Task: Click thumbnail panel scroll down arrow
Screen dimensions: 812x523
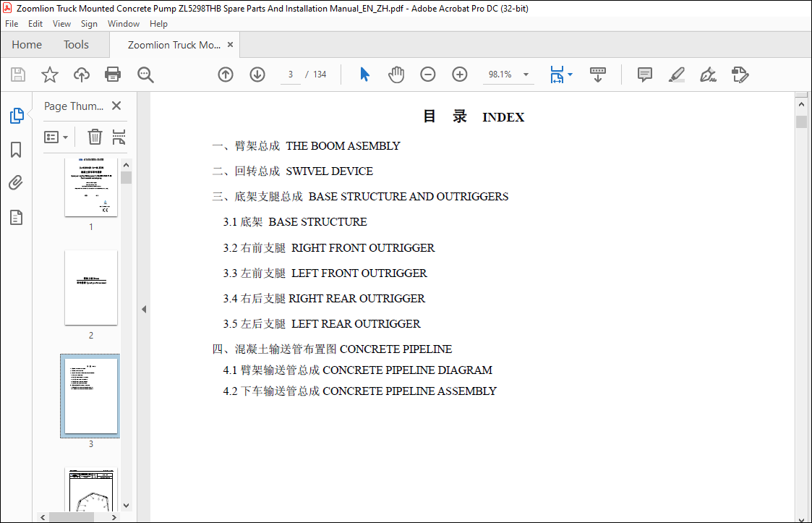Action: [126, 506]
